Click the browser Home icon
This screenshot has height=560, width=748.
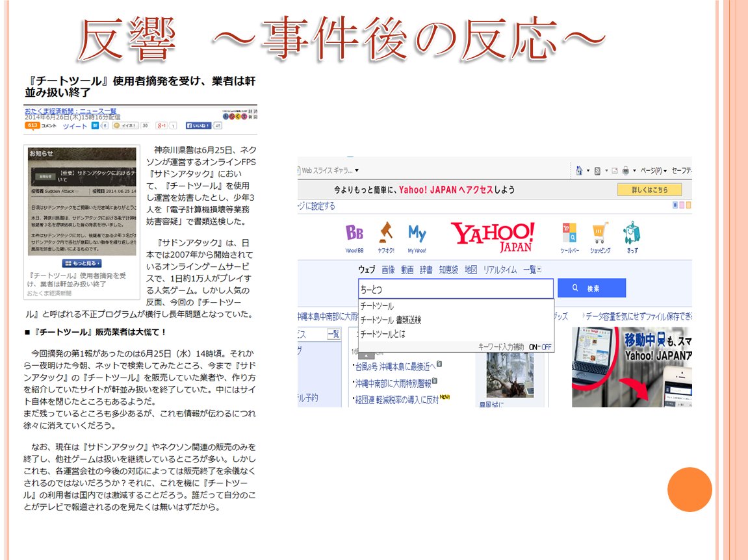tap(579, 171)
